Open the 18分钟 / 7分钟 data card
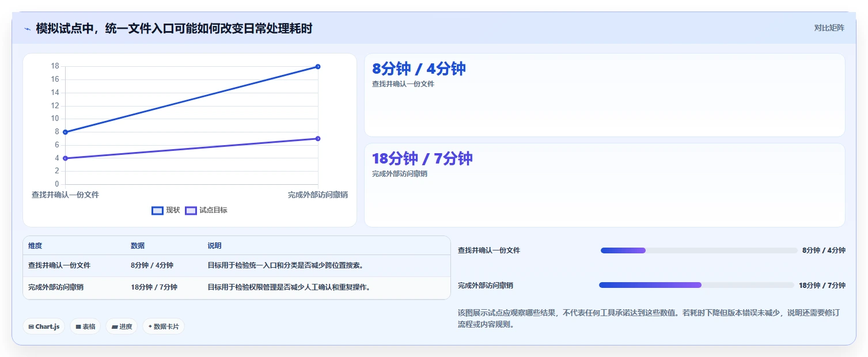The width and height of the screenshot is (868, 357). (x=605, y=185)
